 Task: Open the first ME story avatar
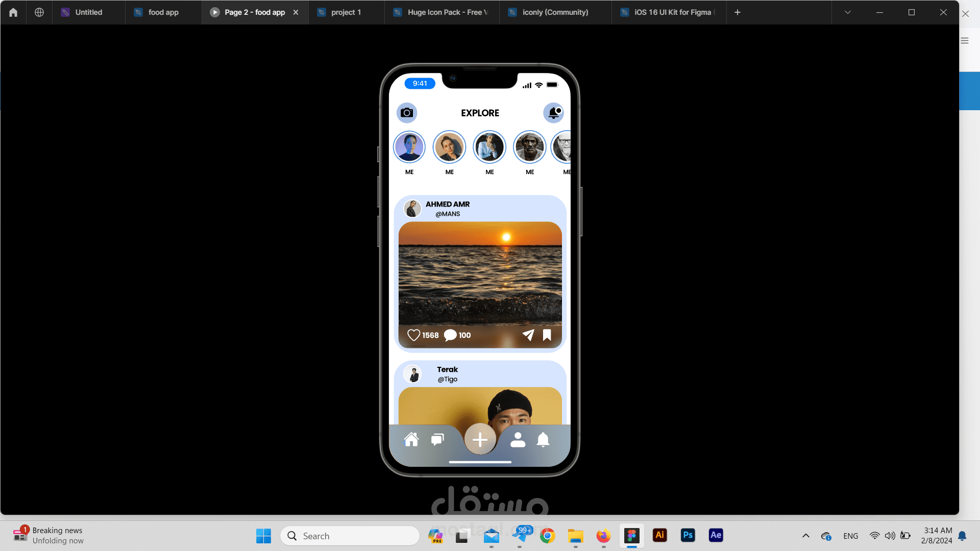coord(409,146)
